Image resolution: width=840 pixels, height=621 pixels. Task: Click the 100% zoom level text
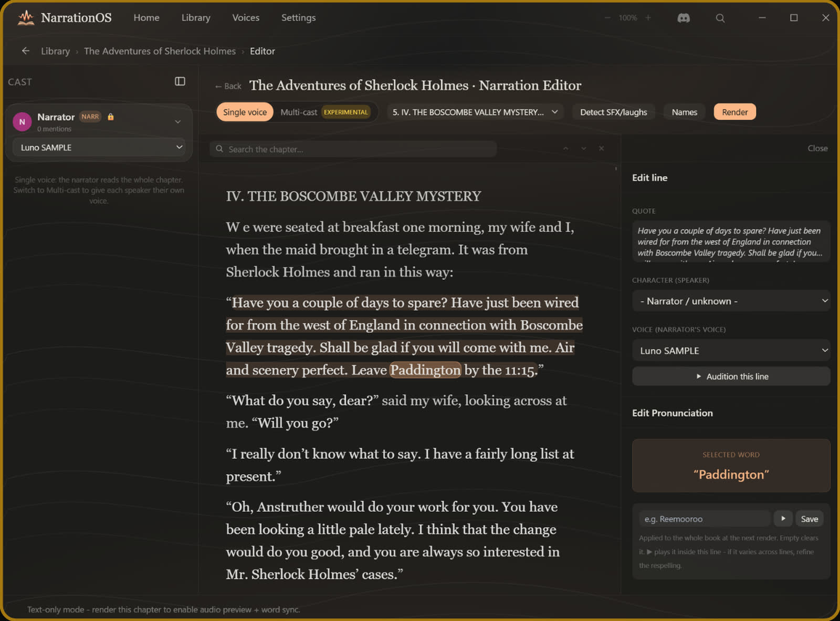tap(628, 18)
